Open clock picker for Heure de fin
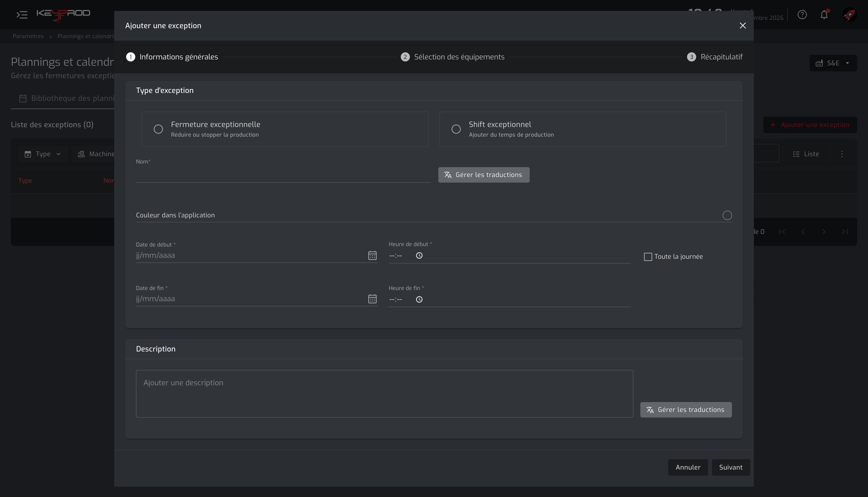The height and width of the screenshot is (497, 868). pyautogui.click(x=419, y=299)
